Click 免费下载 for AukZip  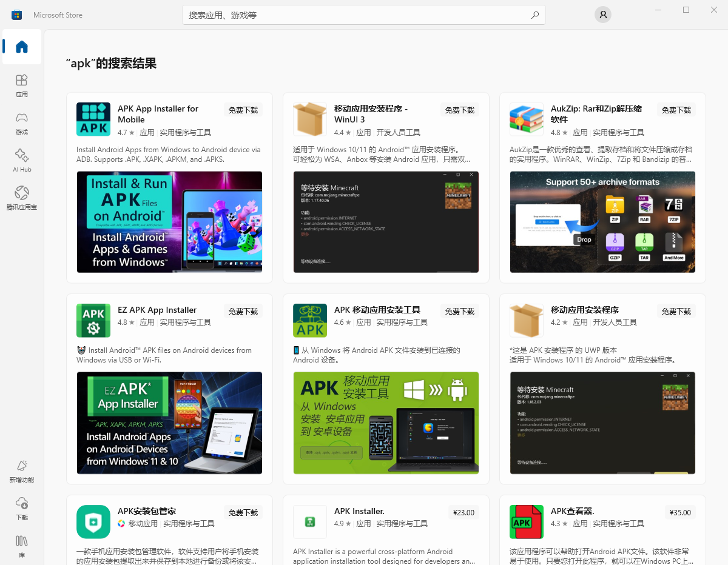pyautogui.click(x=676, y=110)
